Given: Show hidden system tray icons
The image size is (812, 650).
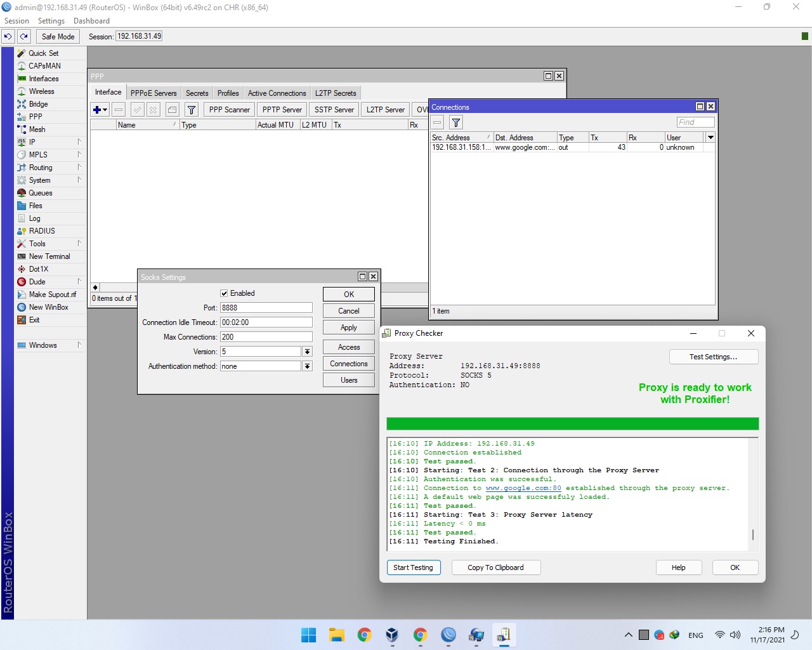Looking at the screenshot, I should point(628,635).
